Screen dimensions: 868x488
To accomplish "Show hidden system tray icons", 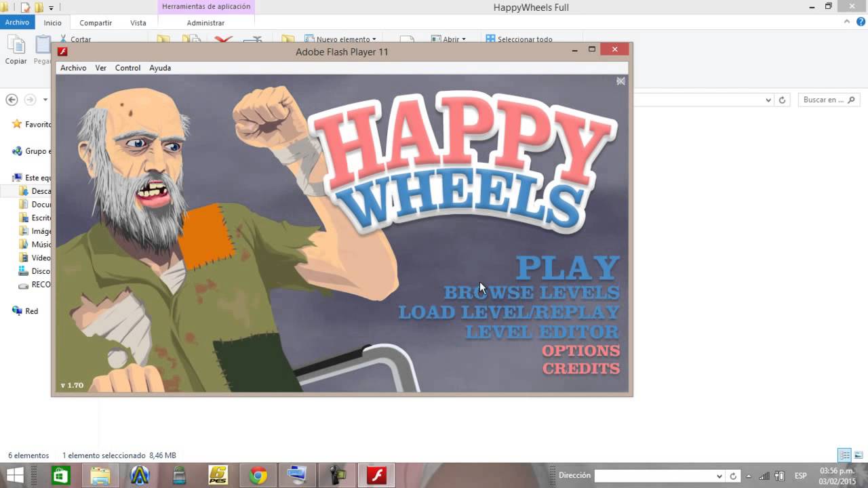I will (750, 476).
